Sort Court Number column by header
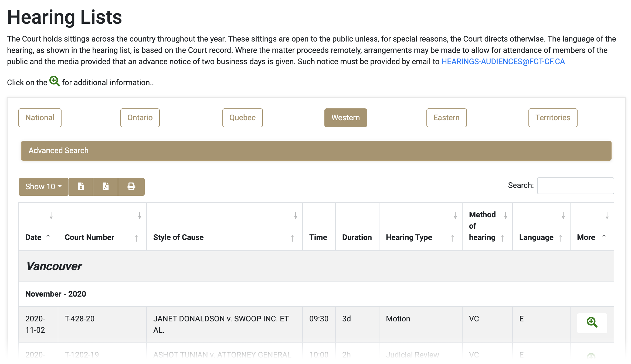The width and height of the screenshot is (631, 364). (89, 237)
